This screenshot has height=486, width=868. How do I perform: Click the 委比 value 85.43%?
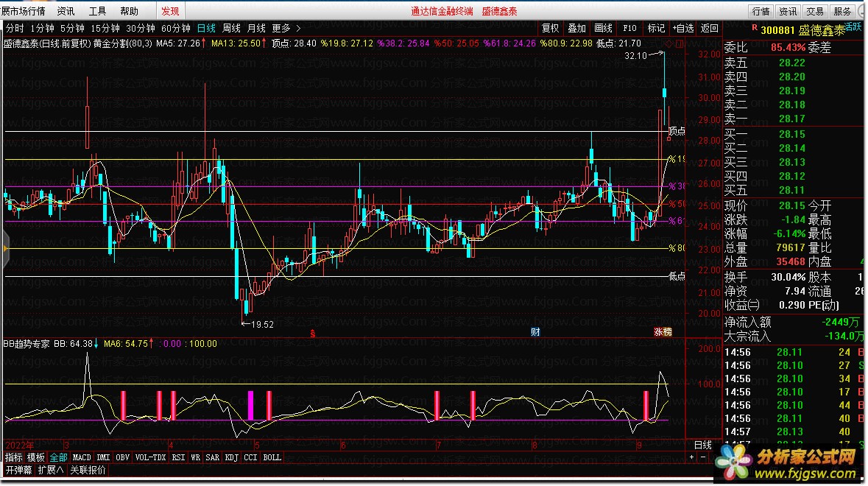pos(788,48)
